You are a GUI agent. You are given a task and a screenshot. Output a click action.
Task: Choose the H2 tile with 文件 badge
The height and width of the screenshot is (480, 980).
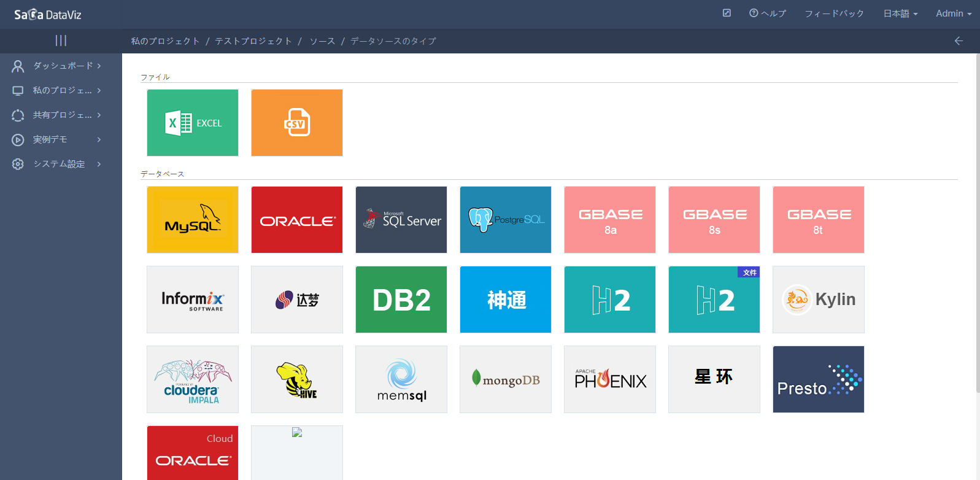click(714, 300)
